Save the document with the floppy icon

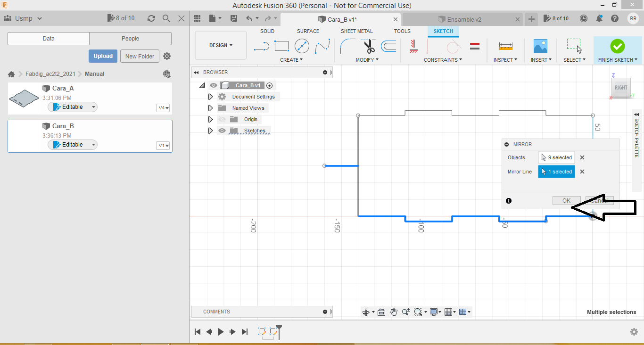[x=234, y=18]
